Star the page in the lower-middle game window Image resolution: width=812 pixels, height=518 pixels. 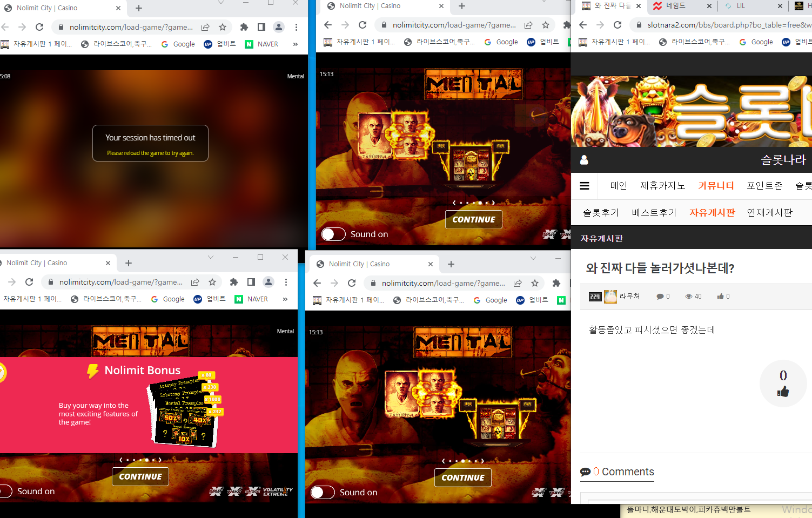click(535, 283)
